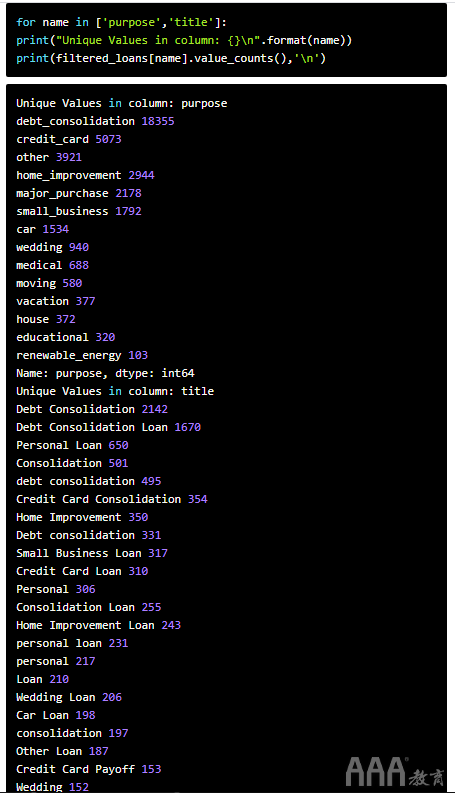This screenshot has height=793, width=455.
Task: Select the Small Business Loan 317 row
Action: [92, 553]
